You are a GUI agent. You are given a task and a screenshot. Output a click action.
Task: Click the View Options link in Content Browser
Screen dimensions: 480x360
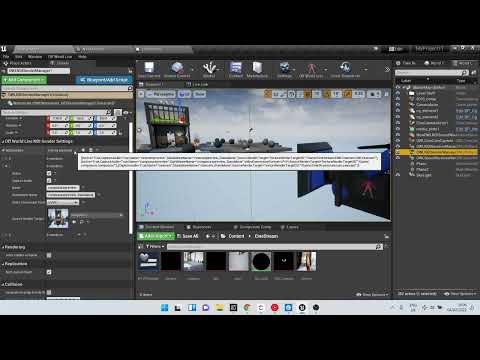tap(372, 294)
